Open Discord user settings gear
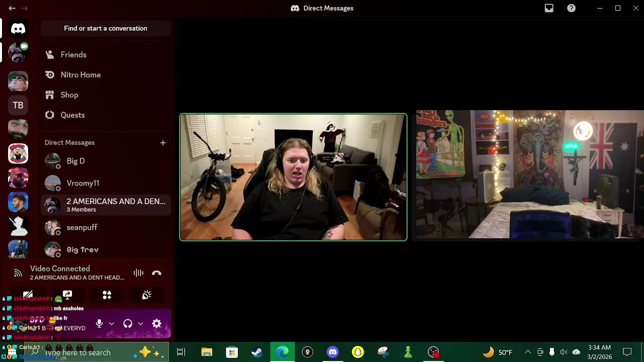Image resolution: width=644 pixels, height=362 pixels. [x=156, y=324]
